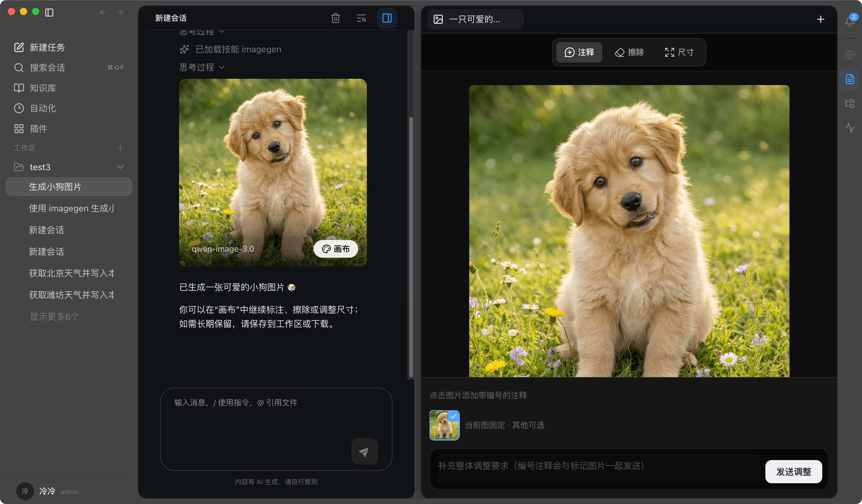
Task: Expand the 思考过程 section above image
Action: (x=202, y=67)
